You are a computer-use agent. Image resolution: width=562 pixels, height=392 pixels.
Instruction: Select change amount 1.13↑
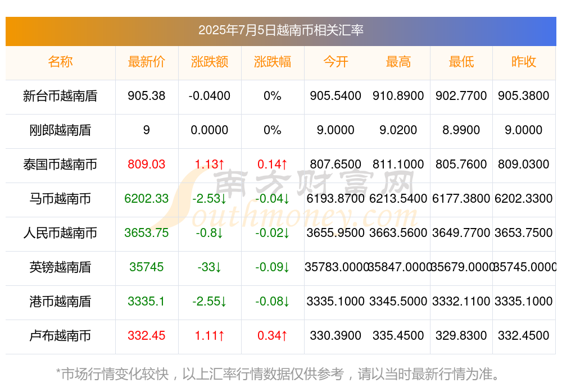point(209,164)
